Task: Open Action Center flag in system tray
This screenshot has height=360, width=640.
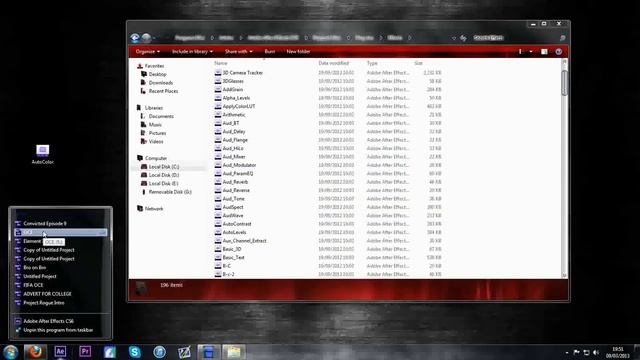Action: click(576, 352)
